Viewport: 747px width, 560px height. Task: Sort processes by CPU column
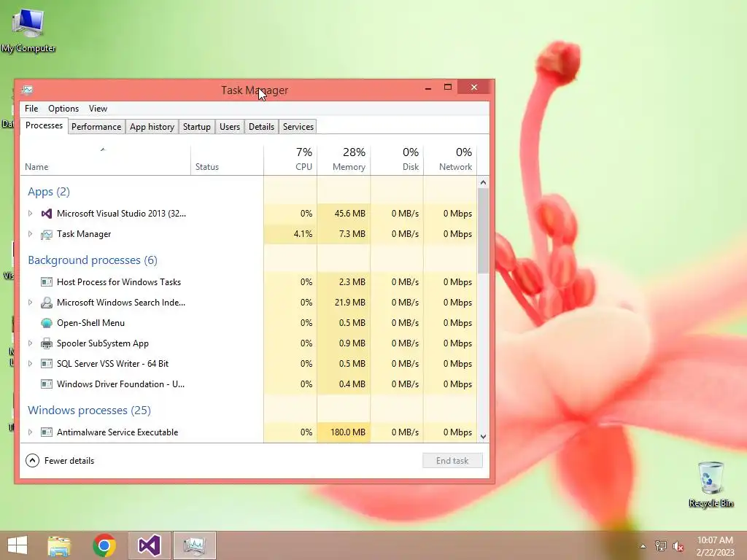tap(290, 160)
